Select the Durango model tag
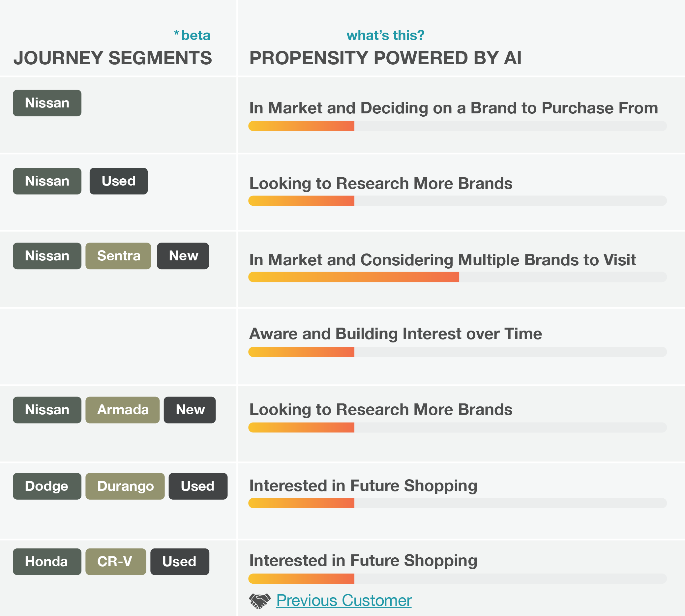 tap(125, 486)
